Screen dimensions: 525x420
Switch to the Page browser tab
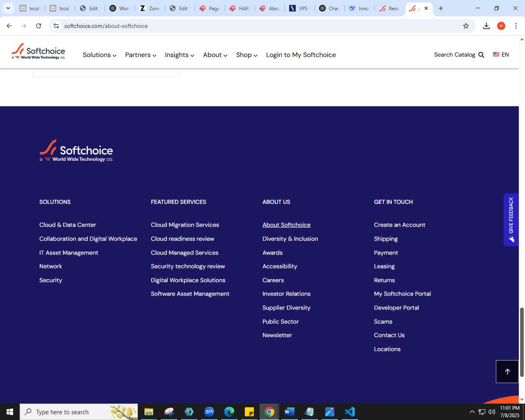(x=210, y=8)
